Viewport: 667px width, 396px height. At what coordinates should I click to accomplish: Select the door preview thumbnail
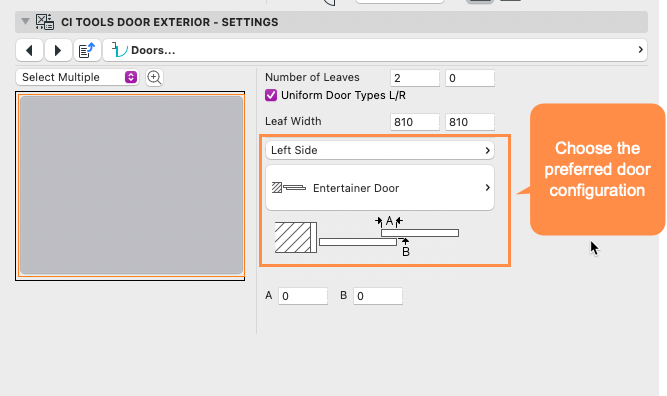pyautogui.click(x=130, y=186)
